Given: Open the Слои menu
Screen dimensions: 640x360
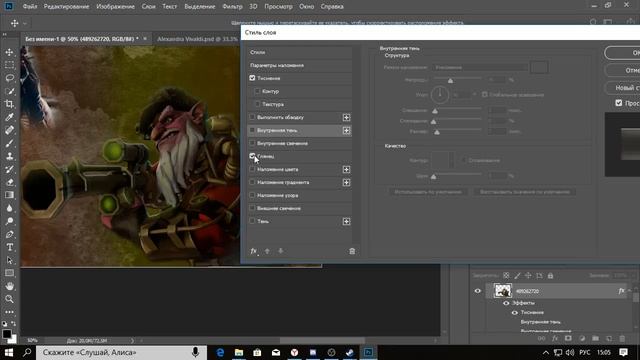Looking at the screenshot, I should pyautogui.click(x=149, y=7).
